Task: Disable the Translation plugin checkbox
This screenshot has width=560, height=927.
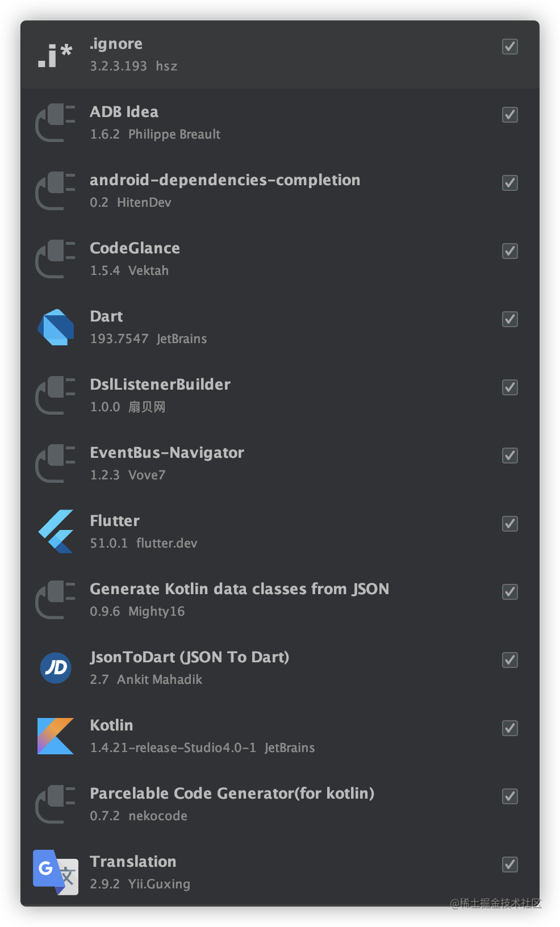Action: tap(510, 865)
